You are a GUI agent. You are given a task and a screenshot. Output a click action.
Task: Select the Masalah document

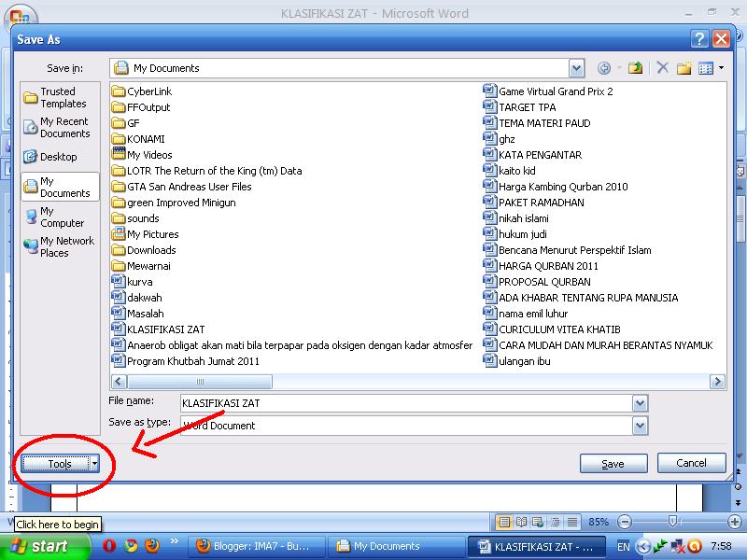[137, 314]
